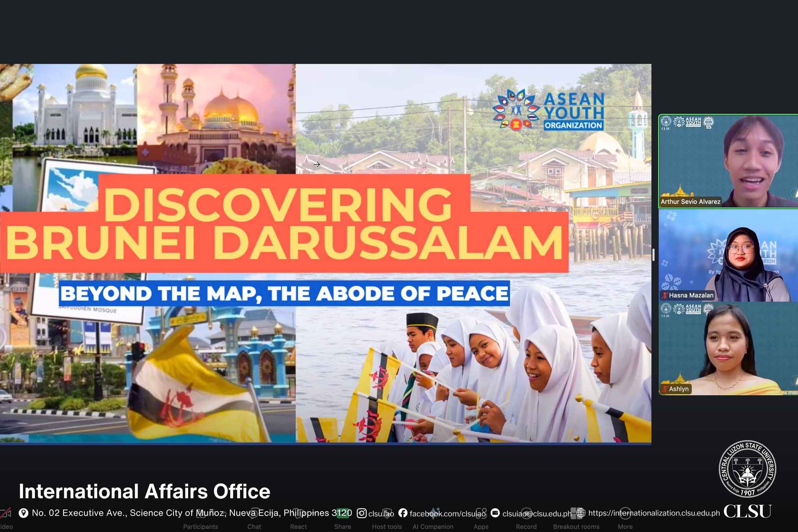Click the divider handle beside the shared screen
The height and width of the screenshot is (532, 798).
[x=653, y=255]
